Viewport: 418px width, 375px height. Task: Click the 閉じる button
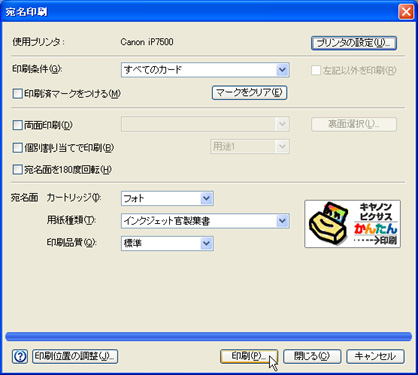tap(312, 356)
